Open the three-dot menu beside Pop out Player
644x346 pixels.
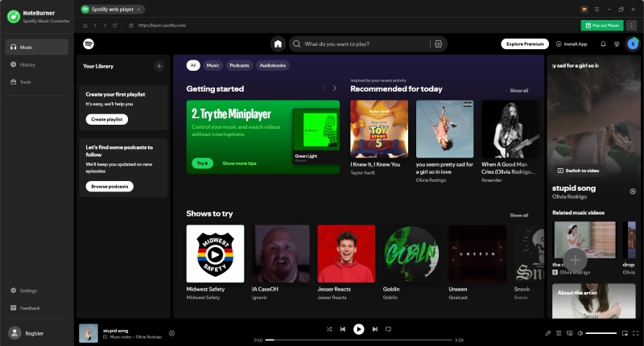631,26
